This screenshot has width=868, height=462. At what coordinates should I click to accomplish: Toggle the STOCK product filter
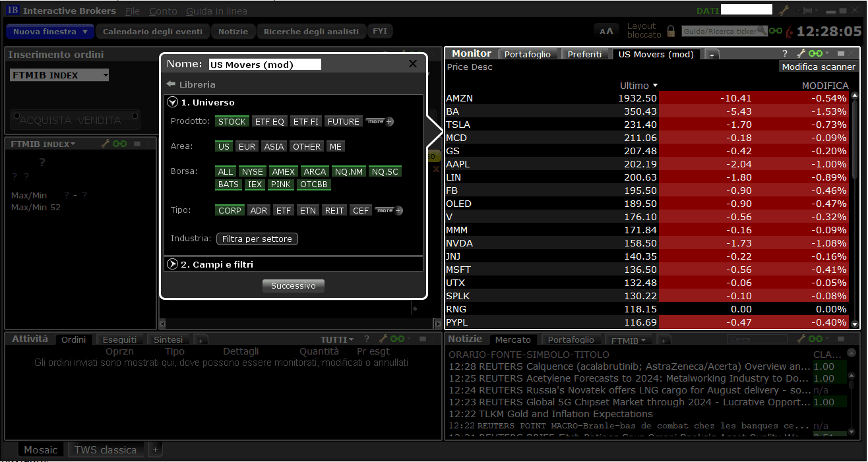coord(232,121)
